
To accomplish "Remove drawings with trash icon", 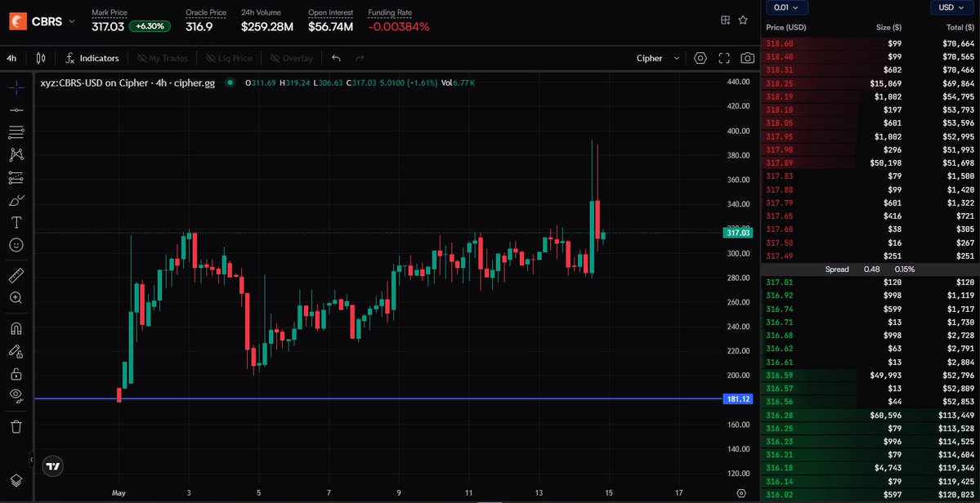I will (x=16, y=426).
